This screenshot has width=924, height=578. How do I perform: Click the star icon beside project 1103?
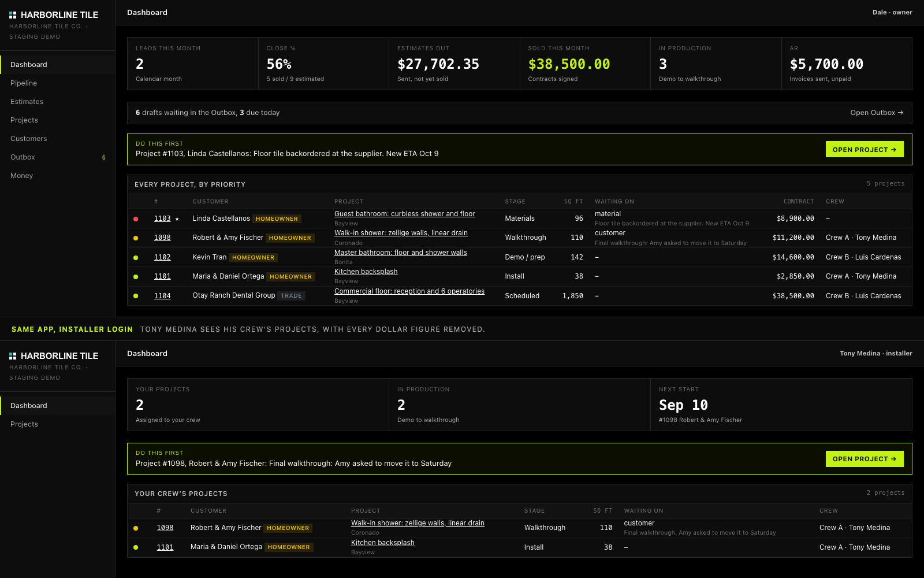click(177, 219)
